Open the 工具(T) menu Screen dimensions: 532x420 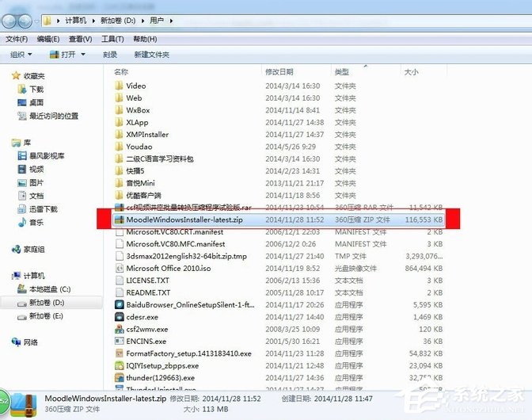click(112, 40)
